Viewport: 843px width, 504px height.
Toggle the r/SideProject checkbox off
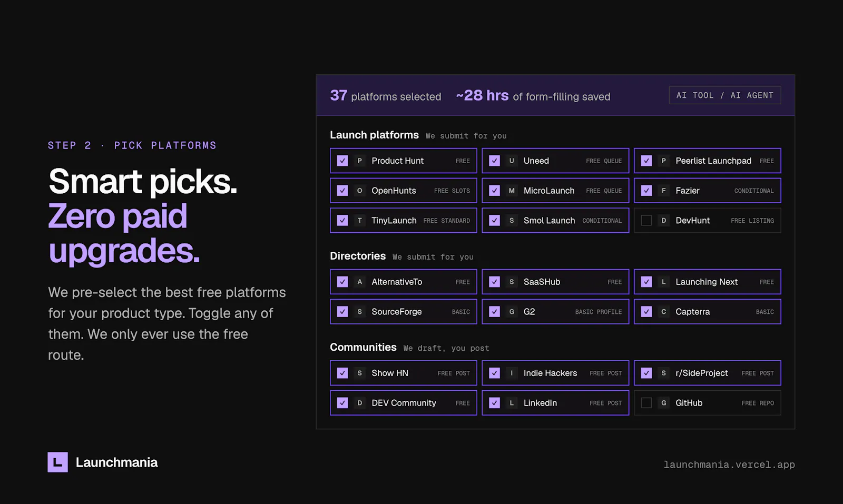click(646, 373)
